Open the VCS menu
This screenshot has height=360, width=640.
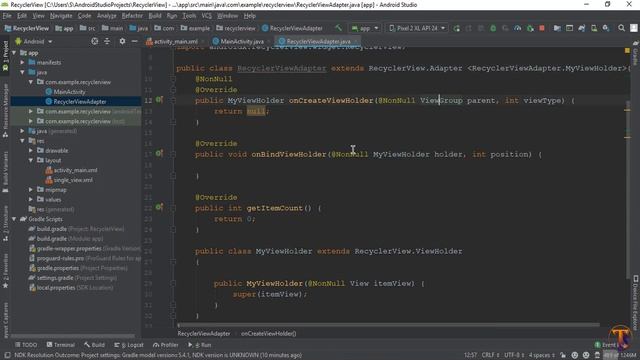(x=207, y=16)
